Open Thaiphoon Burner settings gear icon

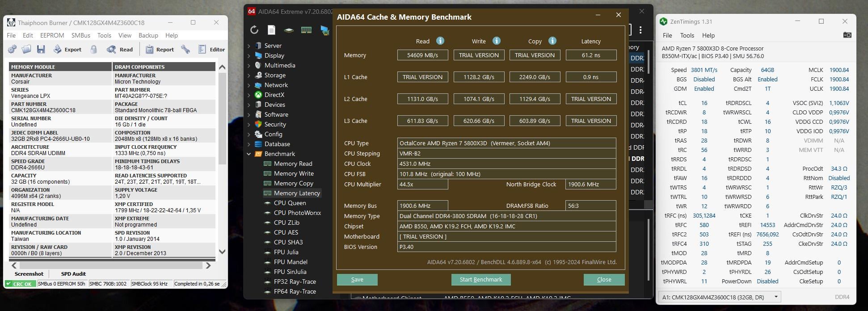tap(13, 49)
